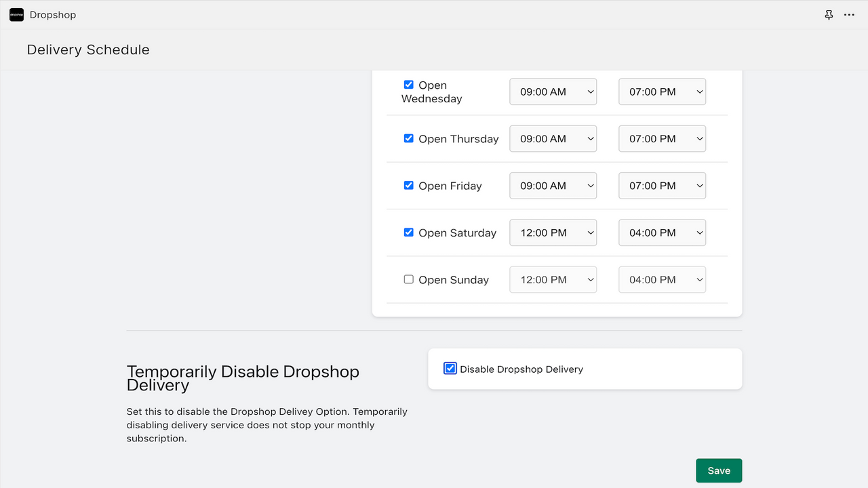Viewport: 868px width, 488px height.
Task: Pin the app using the pin icon
Action: point(828,14)
